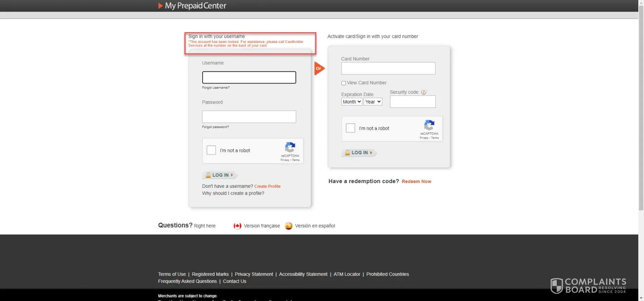644x301 pixels.
Task: Click reCAPTCHA logo in the username sign-in form
Action: tap(290, 147)
